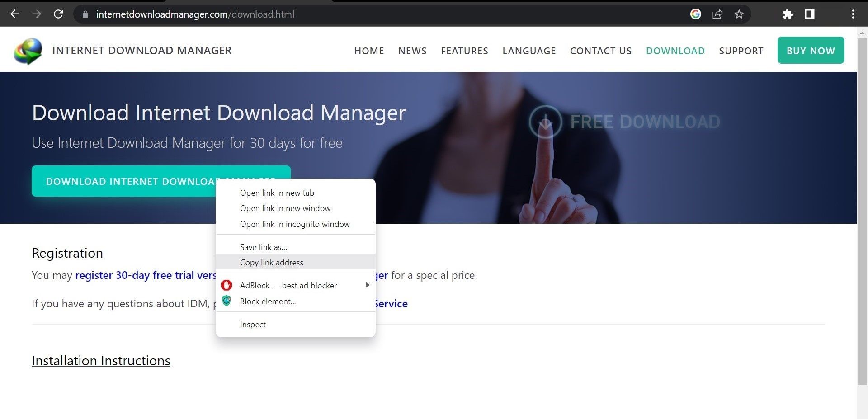Click the Google icon in address bar

coord(696,14)
